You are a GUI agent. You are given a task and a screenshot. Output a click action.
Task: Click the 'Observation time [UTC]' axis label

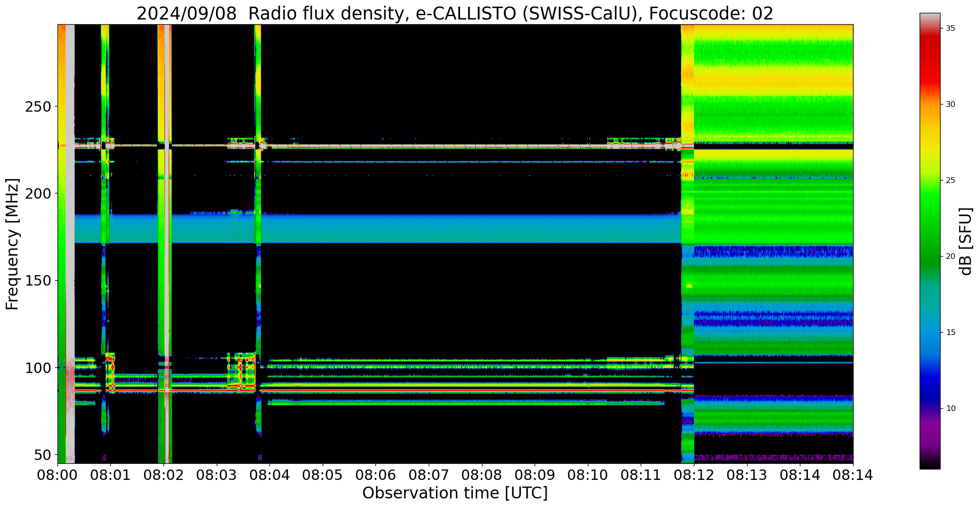point(455,493)
